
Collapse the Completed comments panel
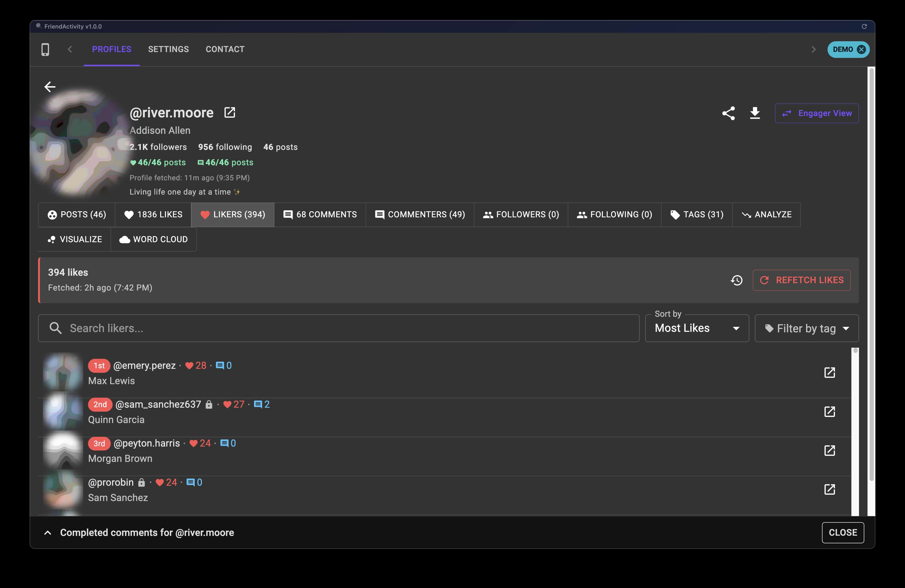click(48, 532)
